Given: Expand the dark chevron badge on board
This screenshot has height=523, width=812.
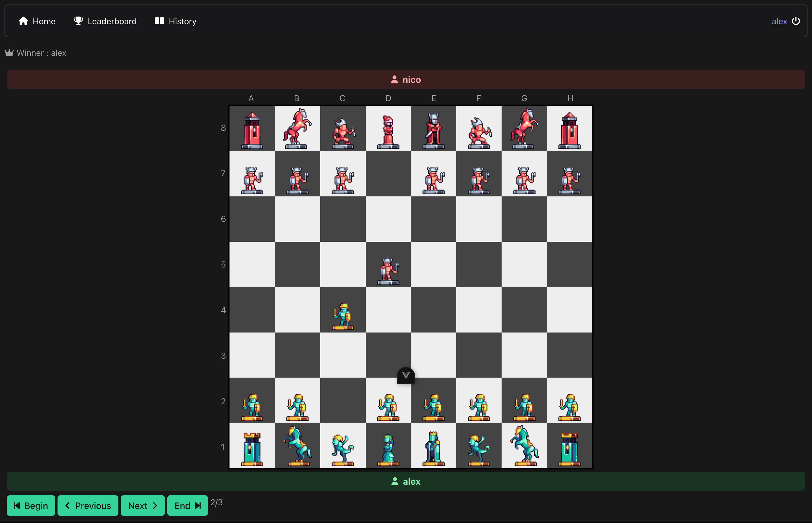Looking at the screenshot, I should point(406,375).
